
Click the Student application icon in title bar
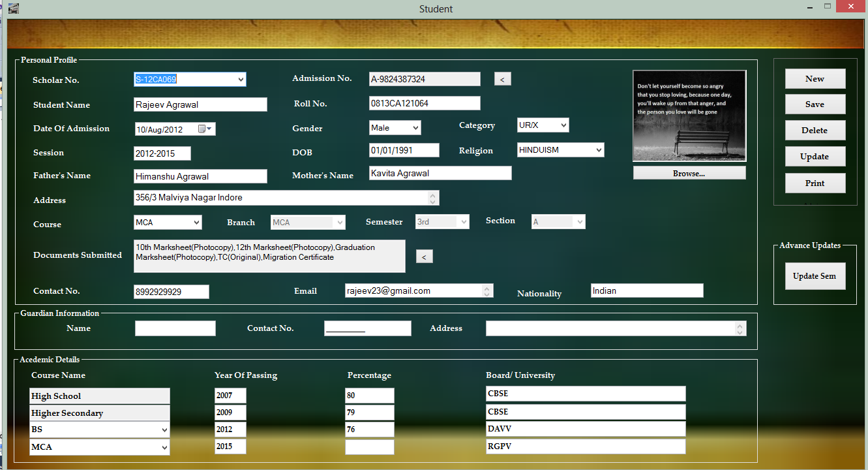click(x=13, y=8)
